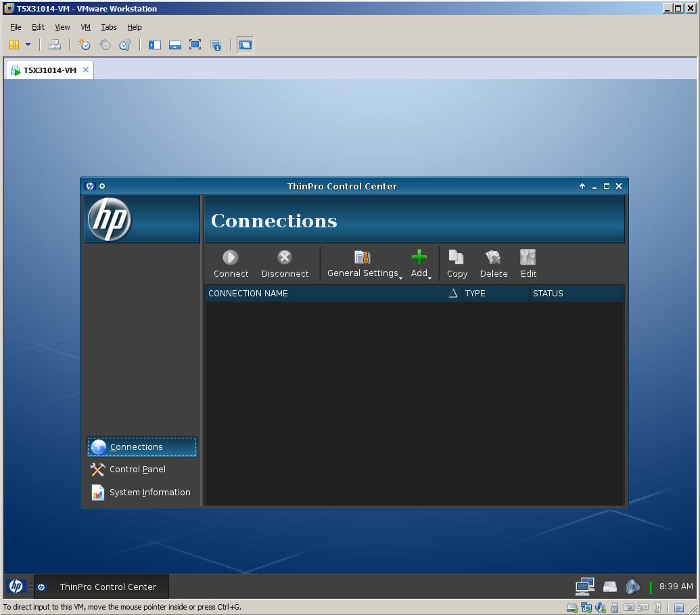
Task: Open Control Panel in the ThinPro sidebar
Action: click(x=142, y=470)
